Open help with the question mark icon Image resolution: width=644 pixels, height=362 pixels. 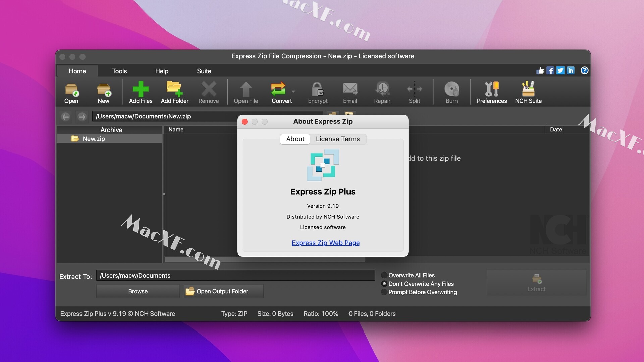(584, 70)
